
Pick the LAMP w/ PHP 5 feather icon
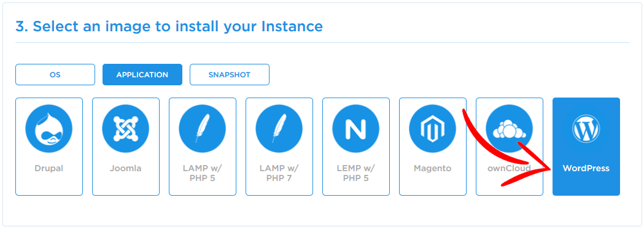(203, 128)
